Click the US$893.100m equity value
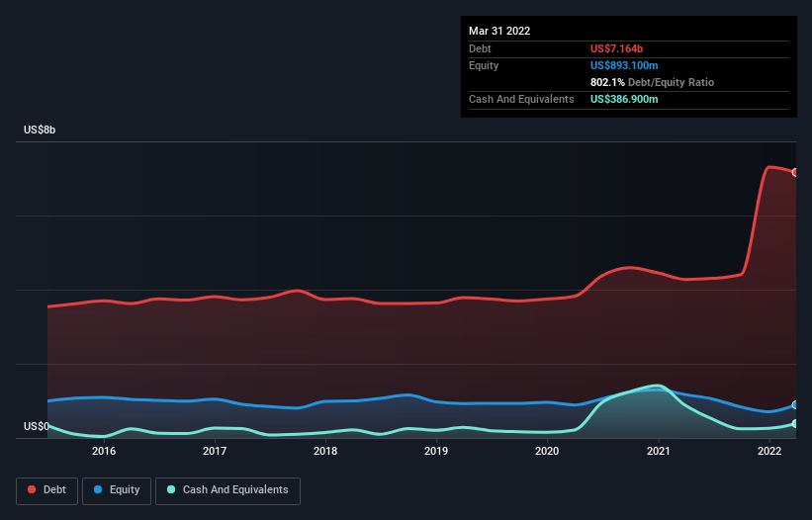The image size is (812, 520). (624, 65)
